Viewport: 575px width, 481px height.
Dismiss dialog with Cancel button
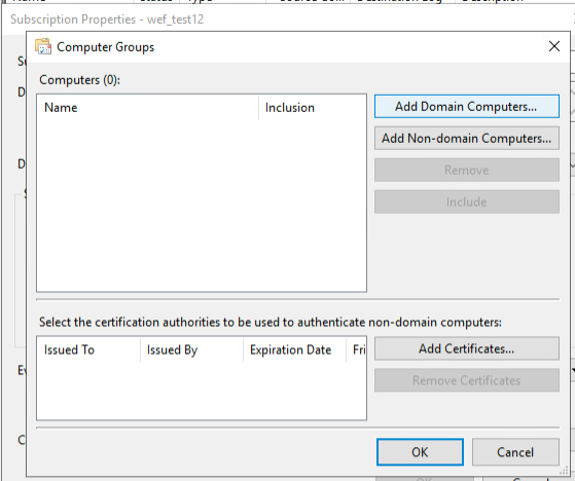(x=515, y=452)
